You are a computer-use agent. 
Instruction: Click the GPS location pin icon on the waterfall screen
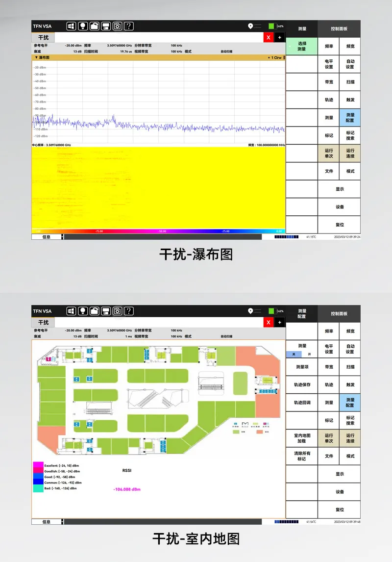point(250,26)
